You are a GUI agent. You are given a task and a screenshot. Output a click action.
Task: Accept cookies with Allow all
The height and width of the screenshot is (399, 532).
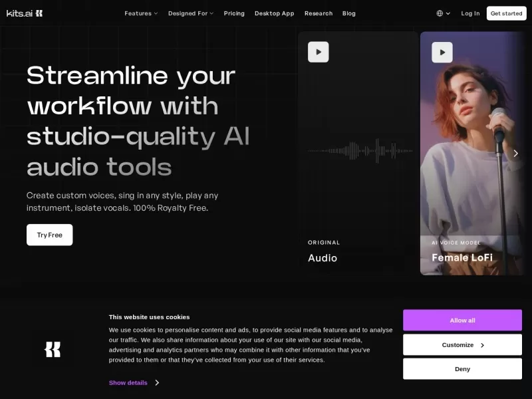point(462,321)
